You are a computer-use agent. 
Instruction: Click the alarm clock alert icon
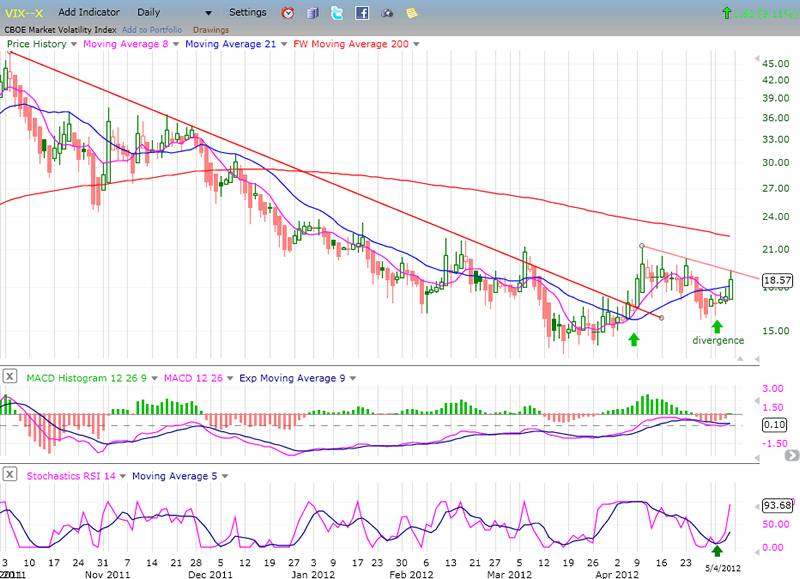[288, 13]
